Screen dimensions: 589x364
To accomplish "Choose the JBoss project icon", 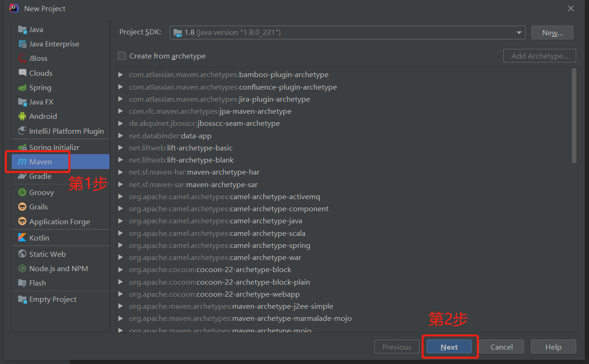I will tap(22, 58).
